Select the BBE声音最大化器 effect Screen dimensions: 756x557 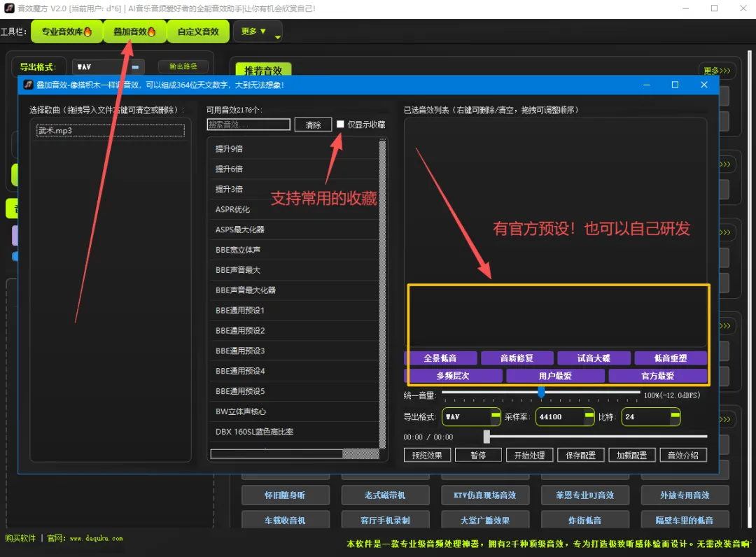(x=294, y=290)
